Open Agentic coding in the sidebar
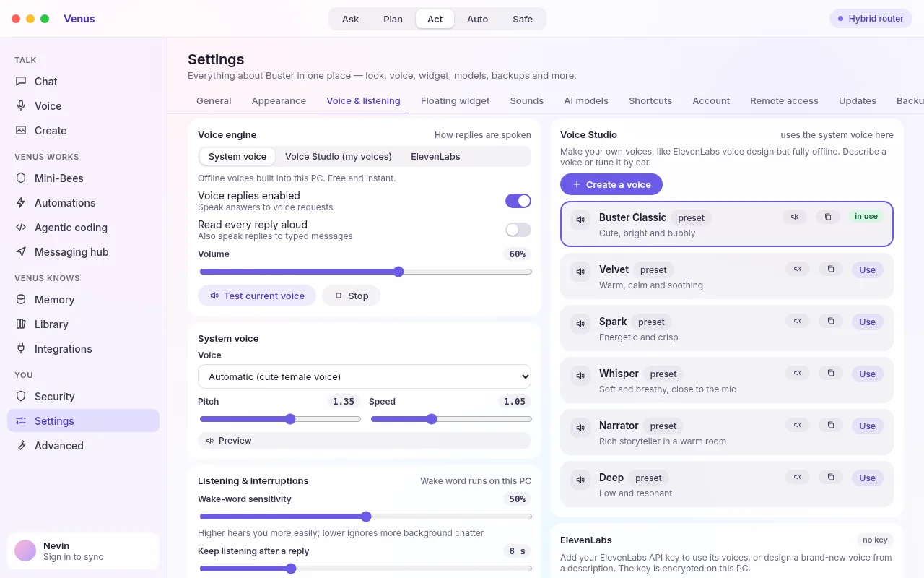This screenshot has height=578, width=924. pos(83,228)
